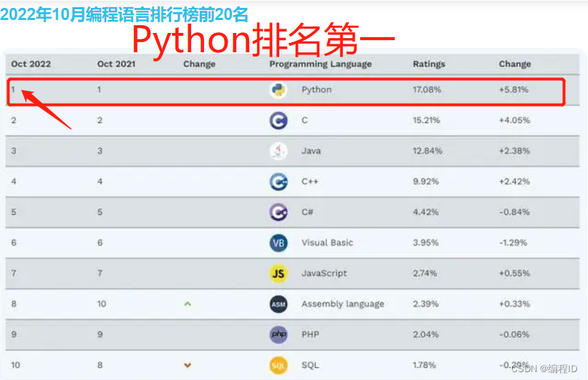
Task: Click the rating value 4.42%
Action: pyautogui.click(x=425, y=212)
